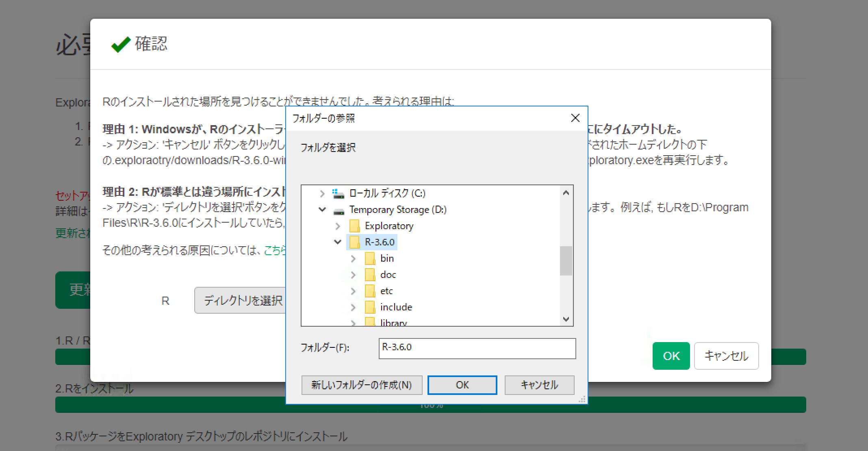Click the folder tree scrollbar thumb
The height and width of the screenshot is (451, 868).
[566, 261]
